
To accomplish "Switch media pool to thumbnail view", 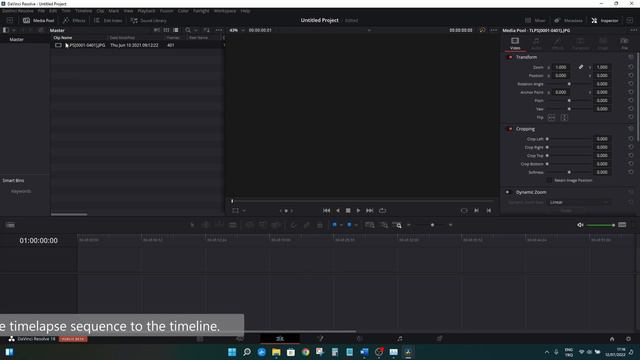I will 167,30.
